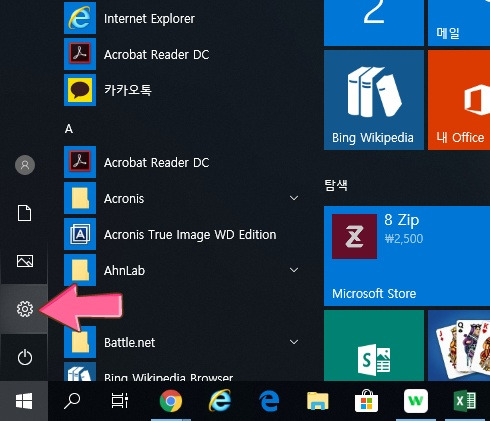Image resolution: width=490 pixels, height=421 pixels.
Task: Open File Explorer from the taskbar
Action: (318, 401)
